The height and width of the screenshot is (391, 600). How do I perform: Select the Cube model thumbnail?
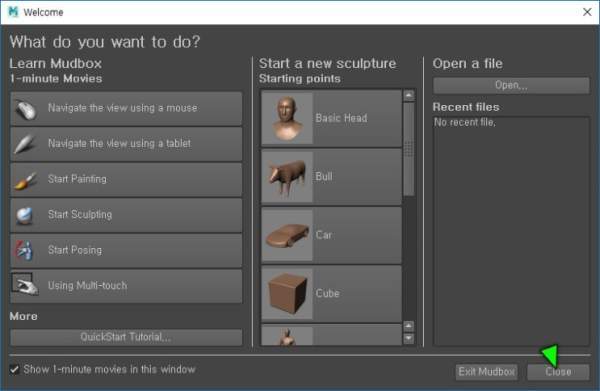click(287, 294)
